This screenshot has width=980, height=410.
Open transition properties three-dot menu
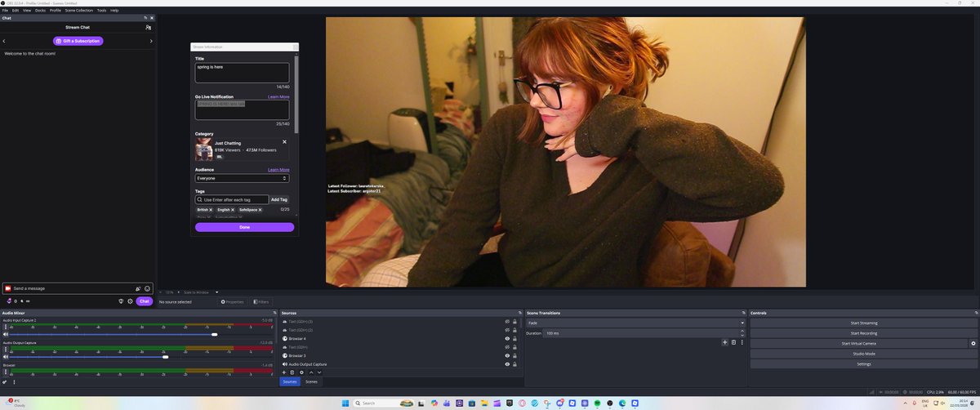coord(742,342)
